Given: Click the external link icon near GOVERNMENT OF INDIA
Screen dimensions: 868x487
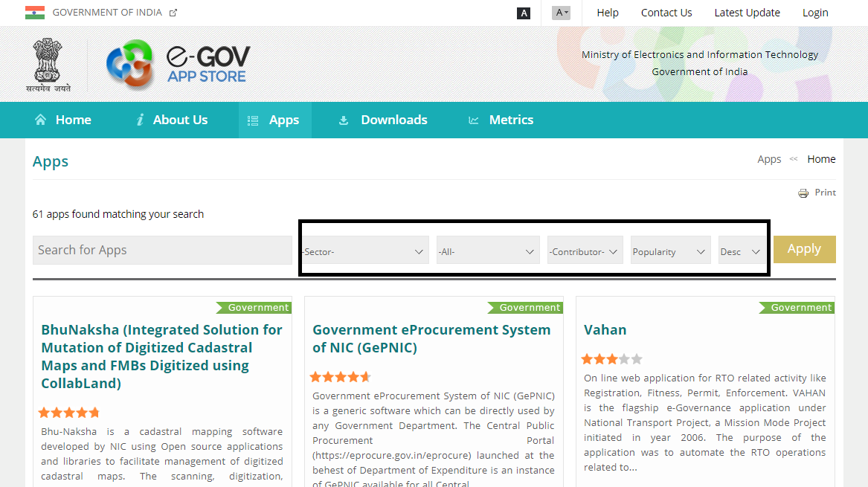Looking at the screenshot, I should click(x=173, y=11).
